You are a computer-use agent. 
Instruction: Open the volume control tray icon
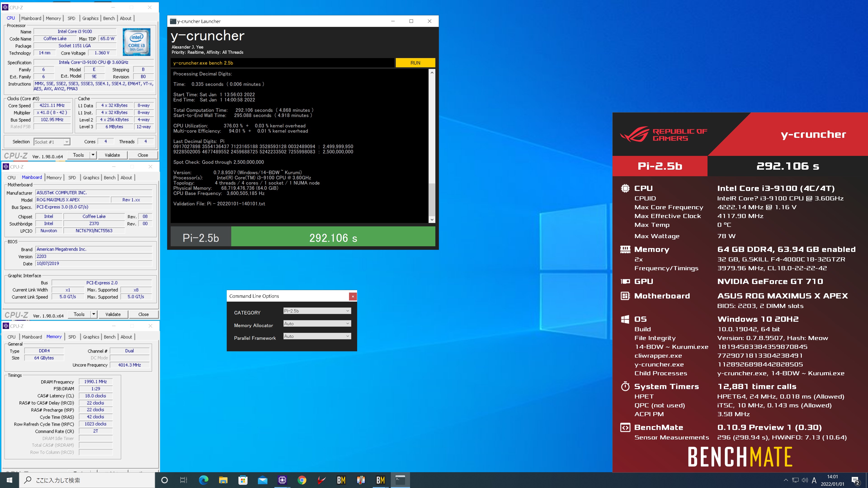(805, 480)
